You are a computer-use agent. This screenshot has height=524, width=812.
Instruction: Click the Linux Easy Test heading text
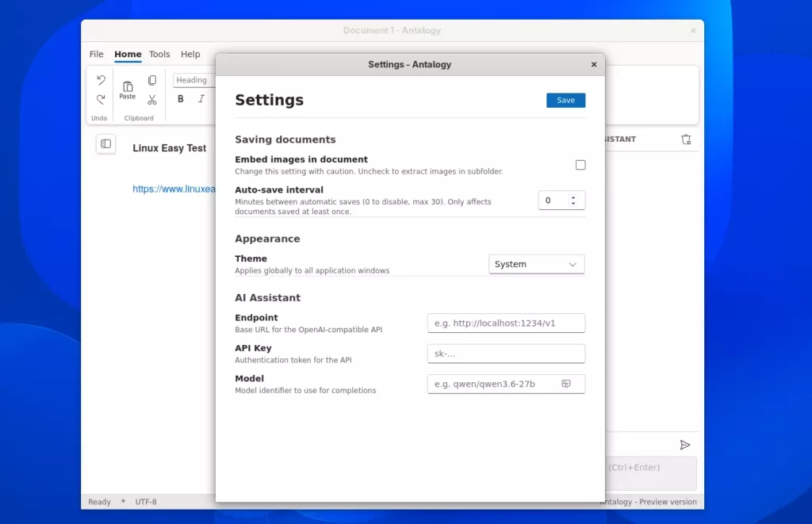(x=170, y=148)
